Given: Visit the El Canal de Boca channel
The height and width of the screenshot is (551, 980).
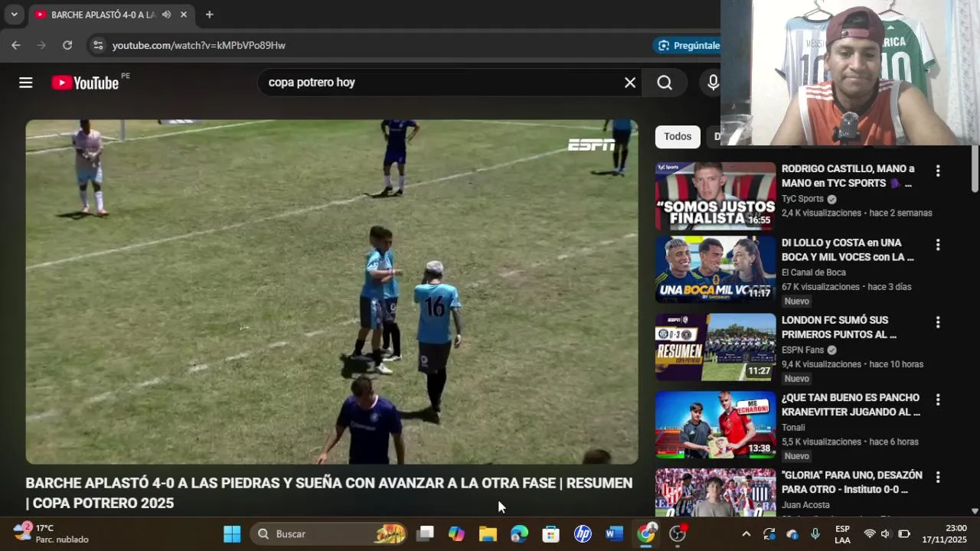Looking at the screenshot, I should pyautogui.click(x=814, y=272).
